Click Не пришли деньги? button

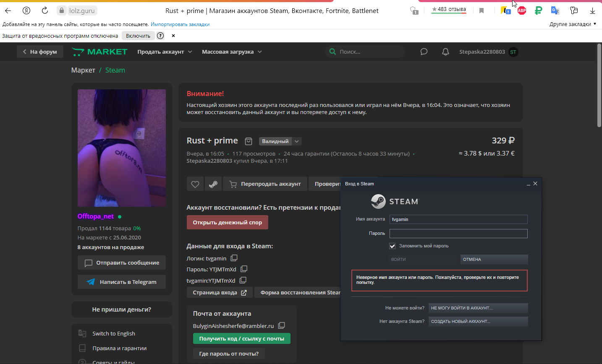tap(122, 309)
